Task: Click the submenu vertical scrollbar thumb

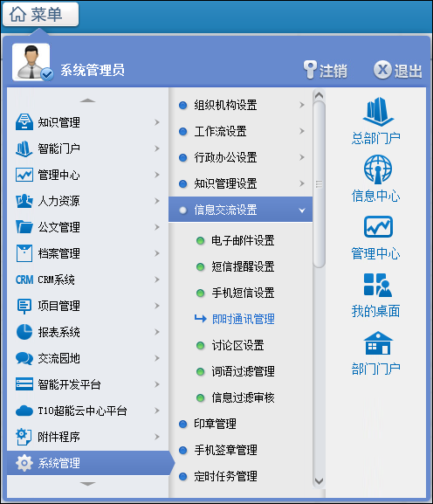Action: (319, 184)
